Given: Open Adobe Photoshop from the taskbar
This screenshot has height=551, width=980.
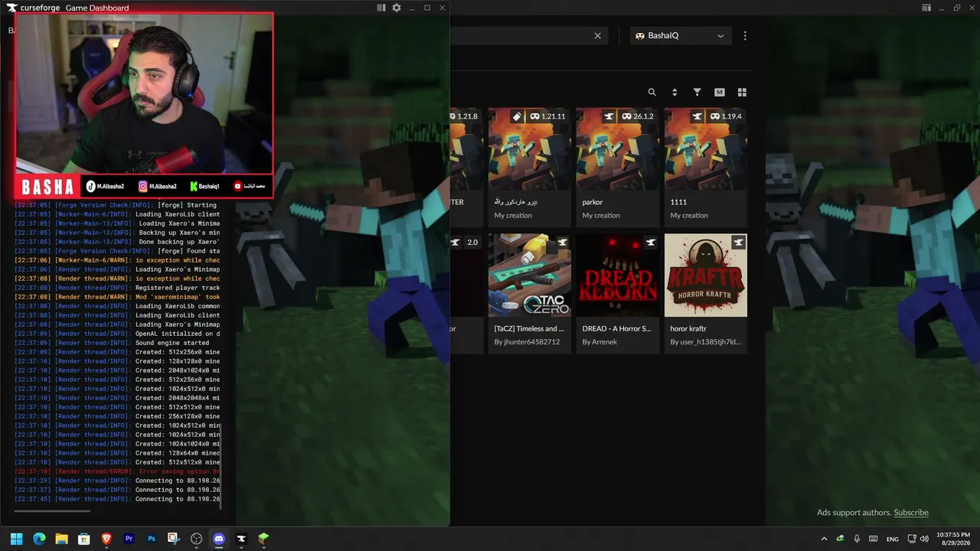Looking at the screenshot, I should pos(152,539).
